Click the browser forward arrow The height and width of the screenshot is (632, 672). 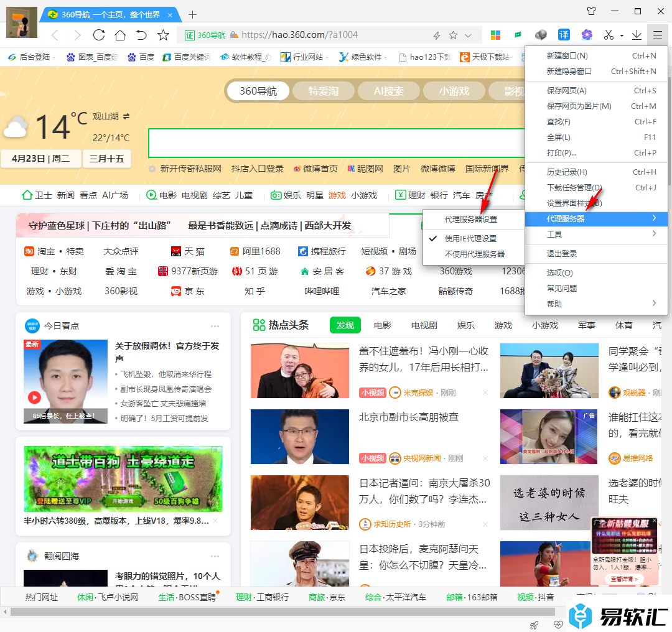(77, 35)
